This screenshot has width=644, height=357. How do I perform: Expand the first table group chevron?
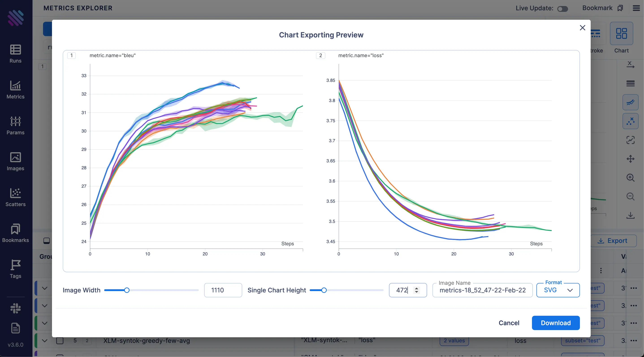point(45,288)
